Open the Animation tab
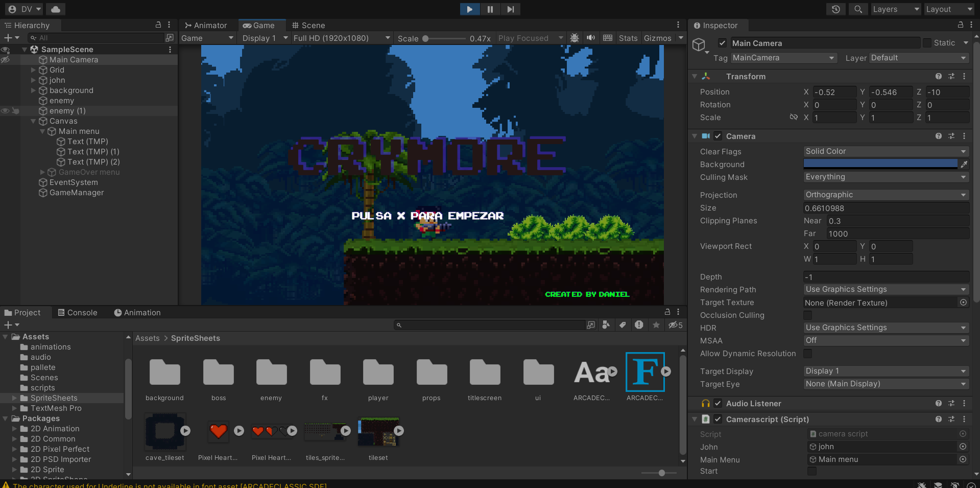This screenshot has height=488, width=980. [137, 312]
